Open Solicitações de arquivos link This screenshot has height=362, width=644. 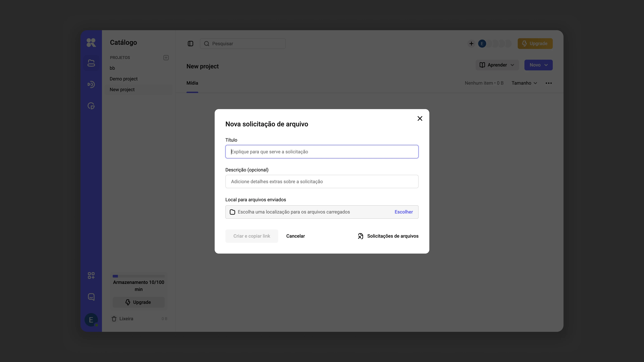pos(388,236)
